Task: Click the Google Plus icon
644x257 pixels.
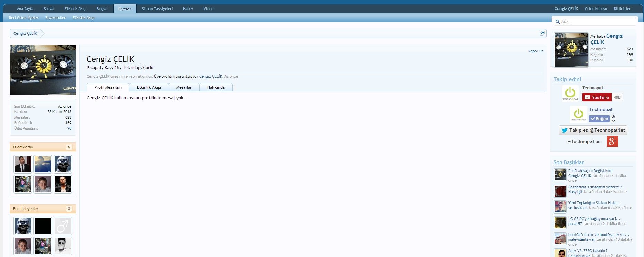Action: click(613, 141)
